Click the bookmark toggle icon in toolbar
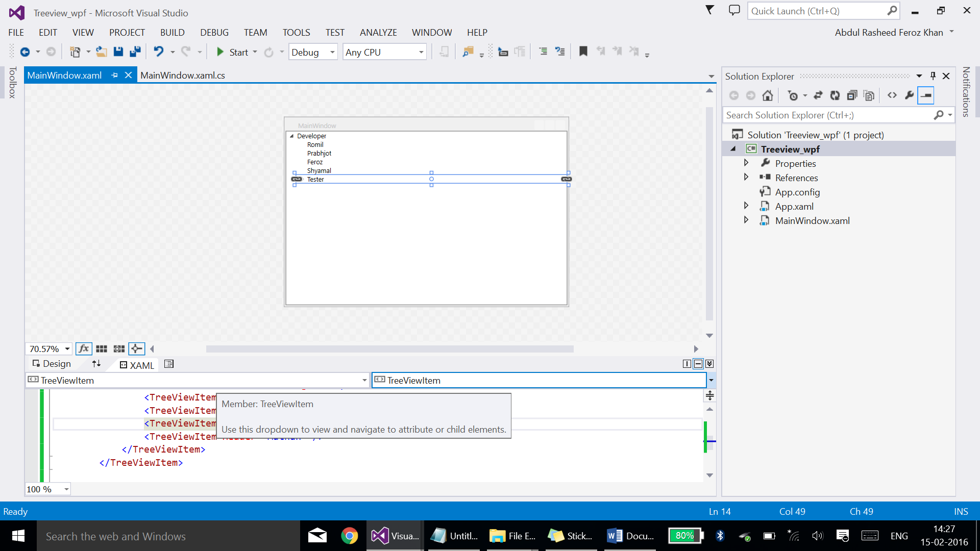Screen dimensions: 980x551 point(583,52)
